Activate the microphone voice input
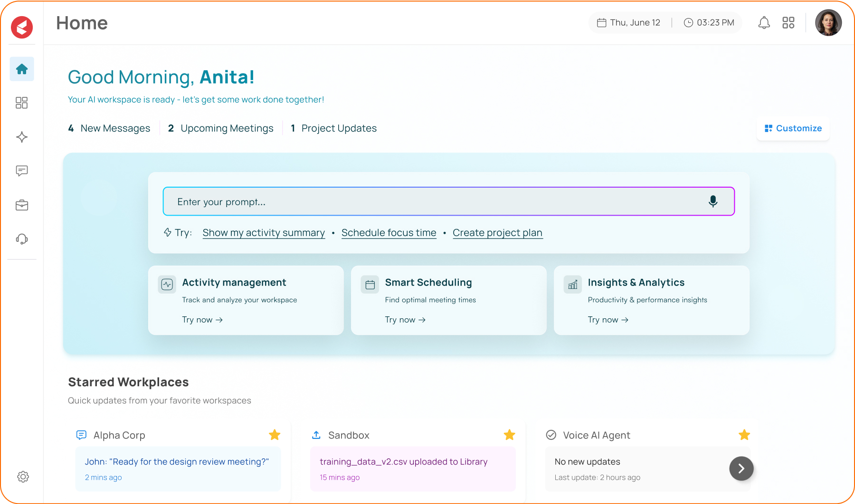 point(713,201)
